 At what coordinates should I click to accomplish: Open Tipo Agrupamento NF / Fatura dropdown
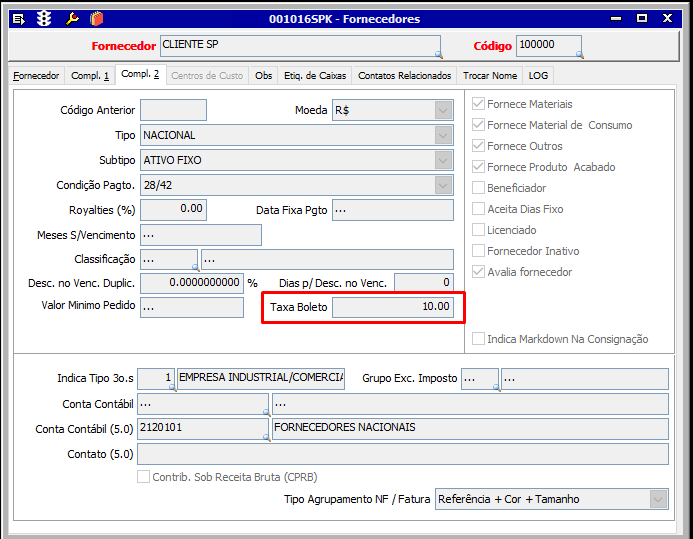coord(658,499)
